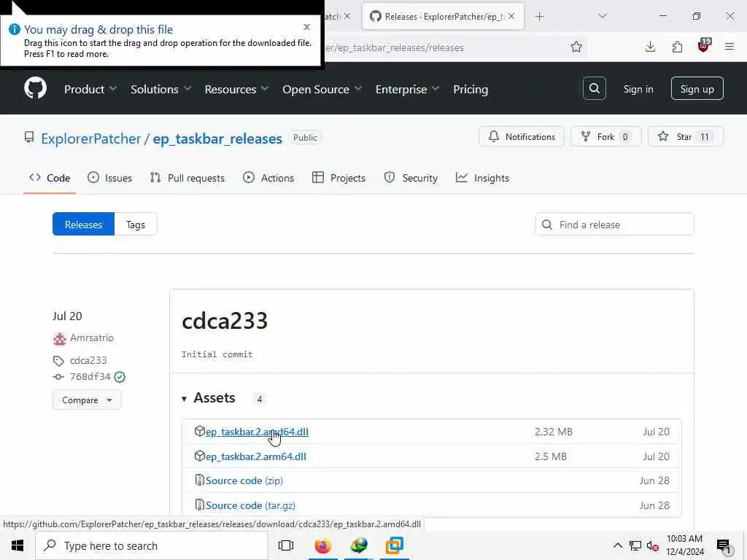This screenshot has height=560, width=747.
Task: Switch to the Security tab
Action: point(411,178)
